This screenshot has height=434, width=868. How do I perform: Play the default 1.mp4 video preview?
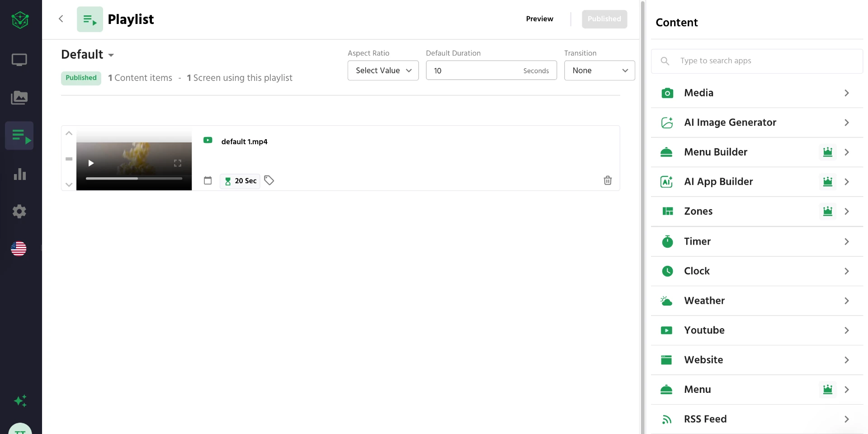(x=91, y=163)
